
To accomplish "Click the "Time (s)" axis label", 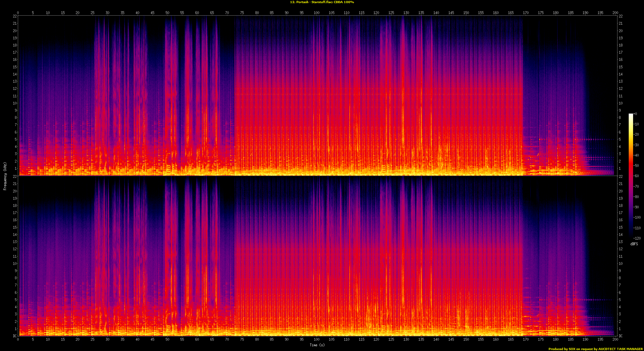I will 317,345.
